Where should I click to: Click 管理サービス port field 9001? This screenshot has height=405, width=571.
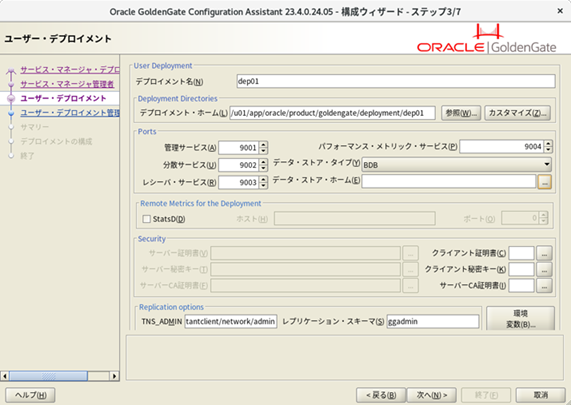tap(239, 148)
